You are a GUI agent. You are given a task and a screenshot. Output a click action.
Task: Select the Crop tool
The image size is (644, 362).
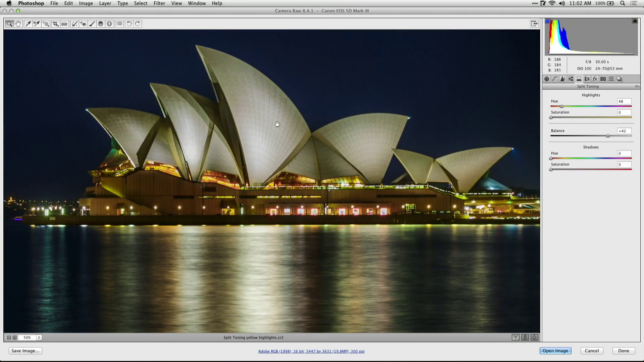55,24
